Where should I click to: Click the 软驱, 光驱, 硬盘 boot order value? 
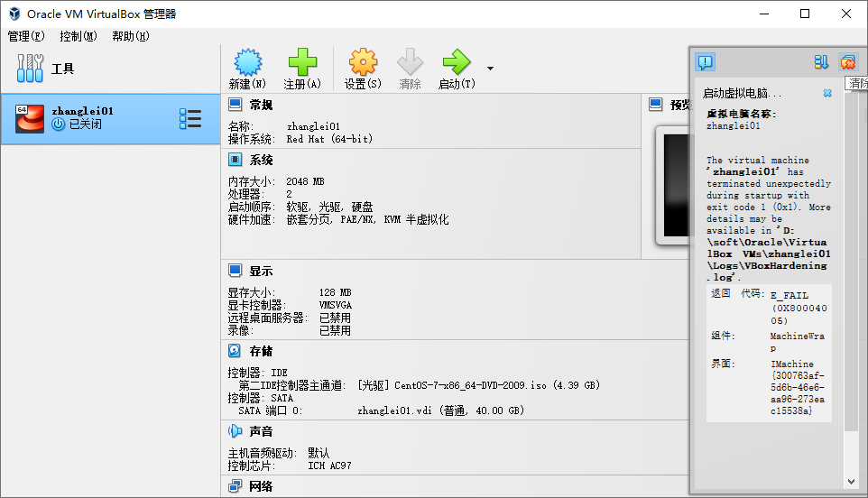[330, 207]
